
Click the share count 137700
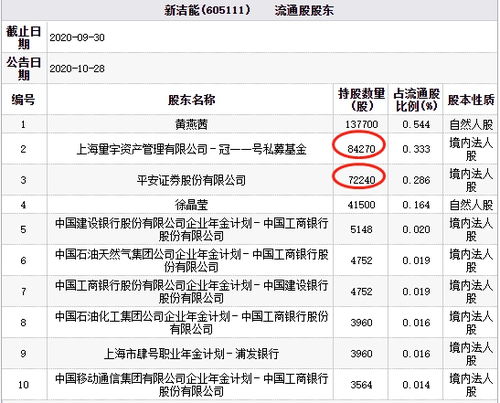pos(361,125)
